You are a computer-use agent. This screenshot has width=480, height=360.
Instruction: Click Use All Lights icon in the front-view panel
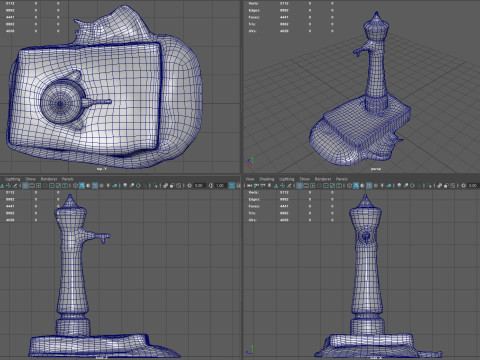point(382,185)
